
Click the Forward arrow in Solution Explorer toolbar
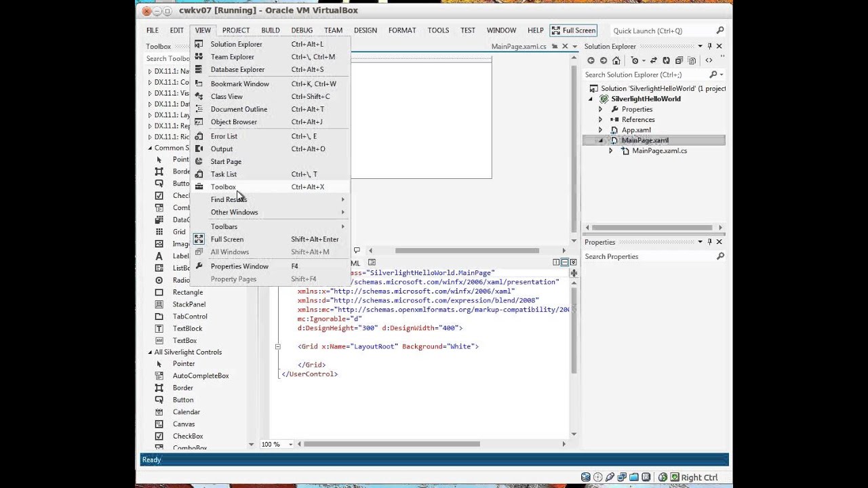604,60
